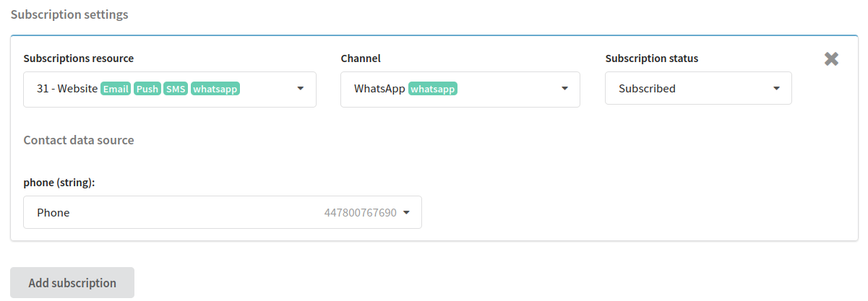
Task: Click the 'WhatsApp' channel value text
Action: click(379, 89)
